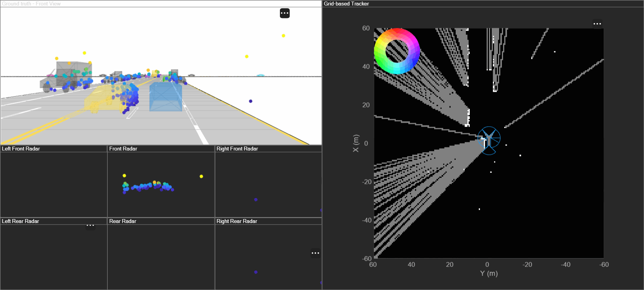Image resolution: width=644 pixels, height=290 pixels.
Task: Click the ellipsis button in Right Rear Radar
Action: point(316,253)
